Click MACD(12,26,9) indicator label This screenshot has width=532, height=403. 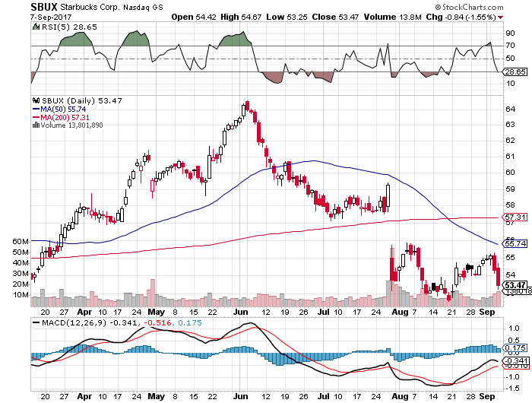coord(74,322)
